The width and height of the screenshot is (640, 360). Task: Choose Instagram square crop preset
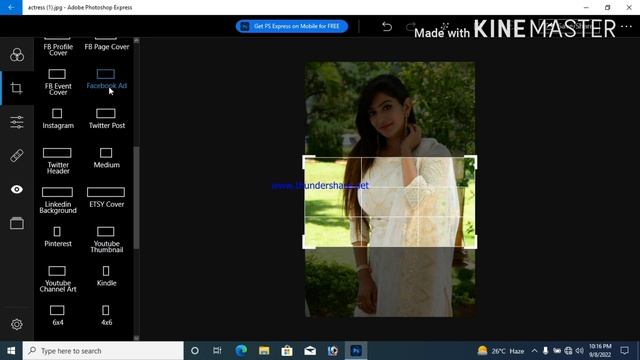(58, 119)
